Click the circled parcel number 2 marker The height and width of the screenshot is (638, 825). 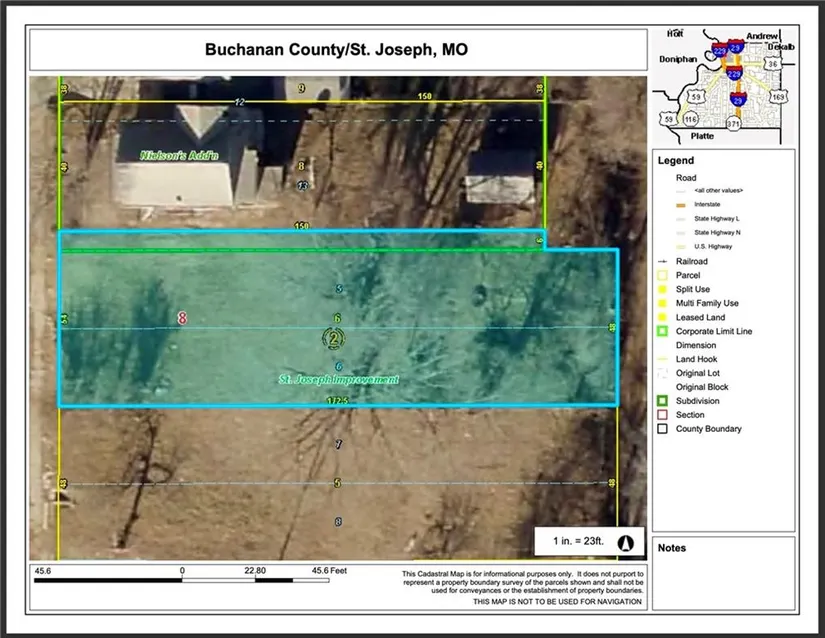333,339
